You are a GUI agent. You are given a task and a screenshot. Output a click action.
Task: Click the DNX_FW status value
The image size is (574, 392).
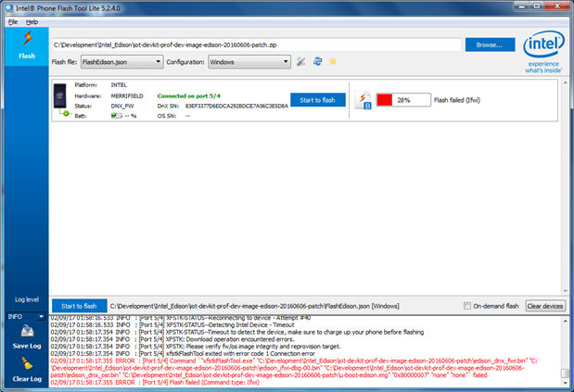122,106
